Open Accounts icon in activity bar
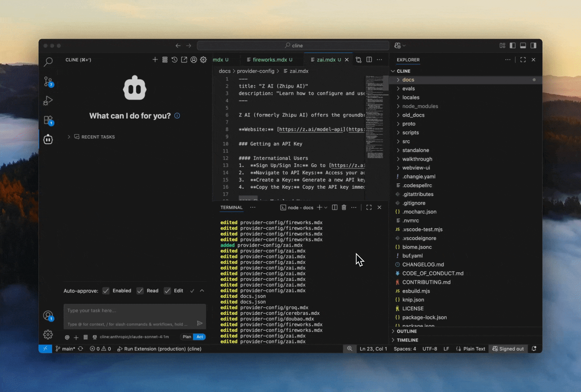The width and height of the screenshot is (581, 392). [48, 316]
